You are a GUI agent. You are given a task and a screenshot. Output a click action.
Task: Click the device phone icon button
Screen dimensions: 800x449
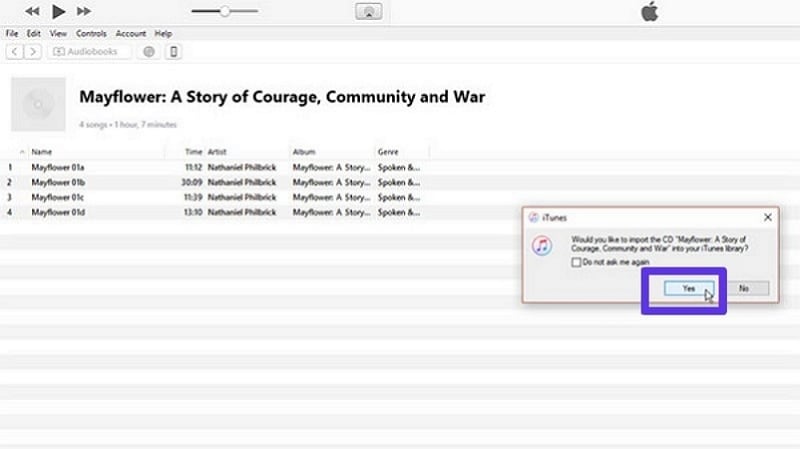click(173, 52)
